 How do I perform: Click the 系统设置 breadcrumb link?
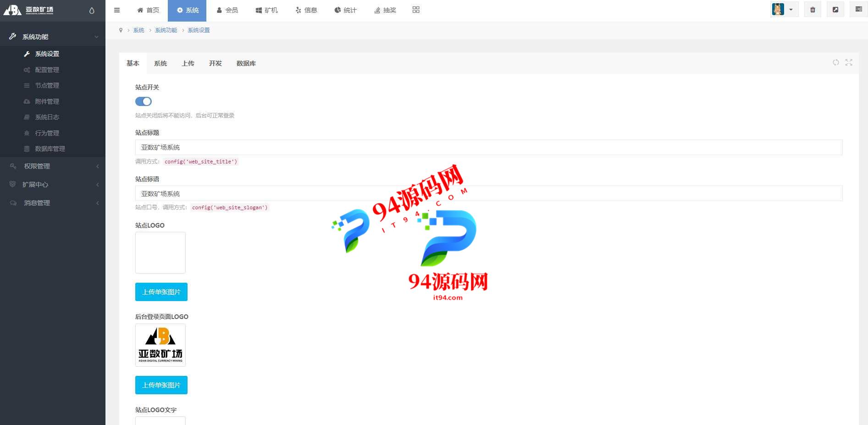point(199,30)
